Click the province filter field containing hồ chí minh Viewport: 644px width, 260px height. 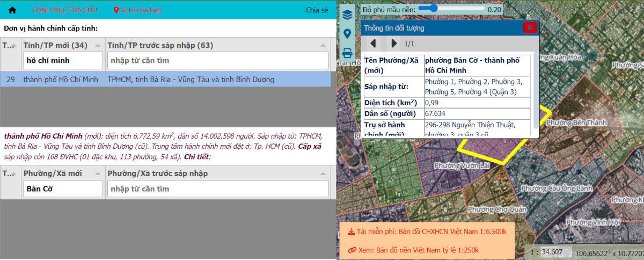pos(63,61)
